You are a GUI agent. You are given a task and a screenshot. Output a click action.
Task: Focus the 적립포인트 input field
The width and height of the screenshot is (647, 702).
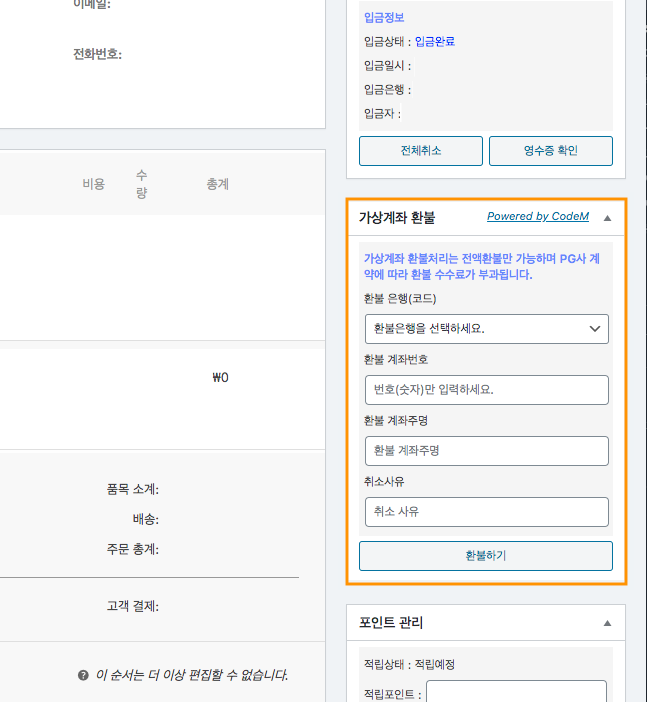pos(516,692)
